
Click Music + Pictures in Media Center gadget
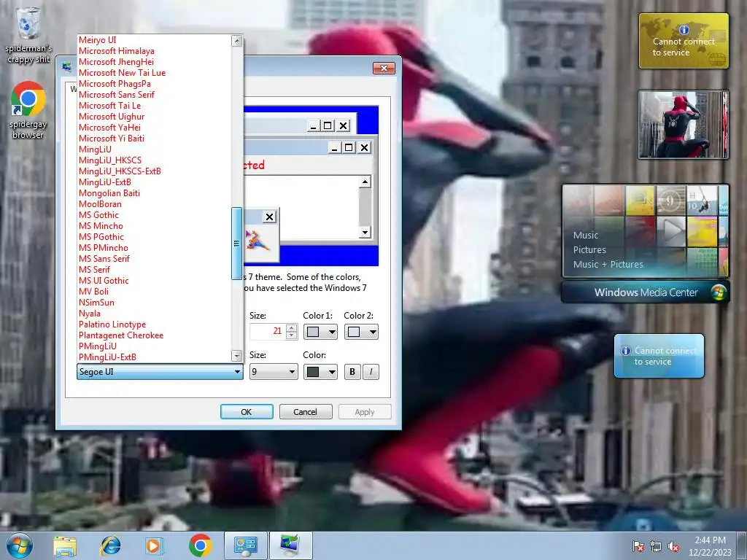click(x=608, y=264)
